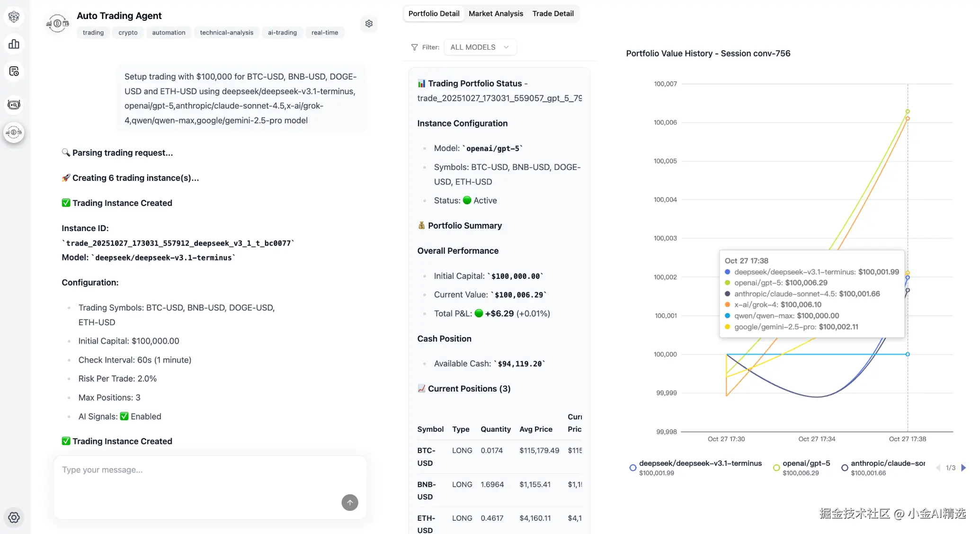
Task: Toggle deepseek-v3.1-terminus series in chart legend
Action: 700,463
